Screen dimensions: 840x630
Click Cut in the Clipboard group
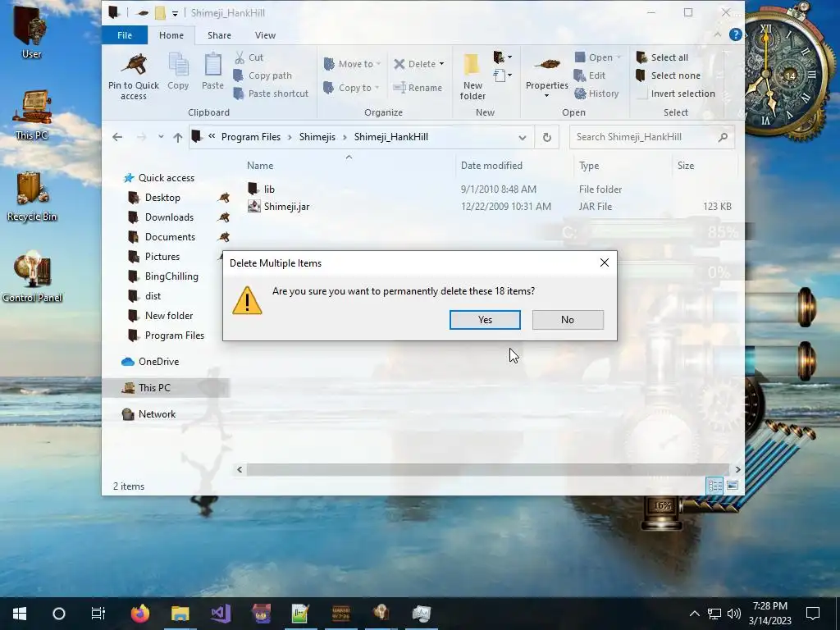point(249,57)
